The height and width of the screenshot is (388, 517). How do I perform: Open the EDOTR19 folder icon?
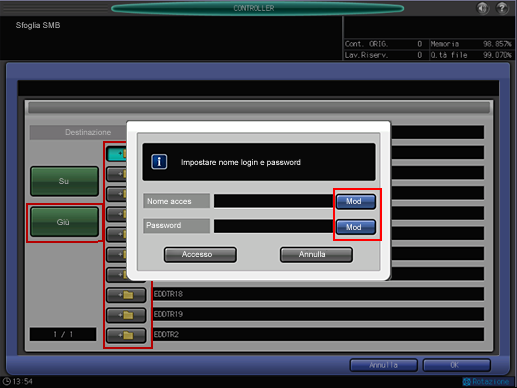pos(126,315)
